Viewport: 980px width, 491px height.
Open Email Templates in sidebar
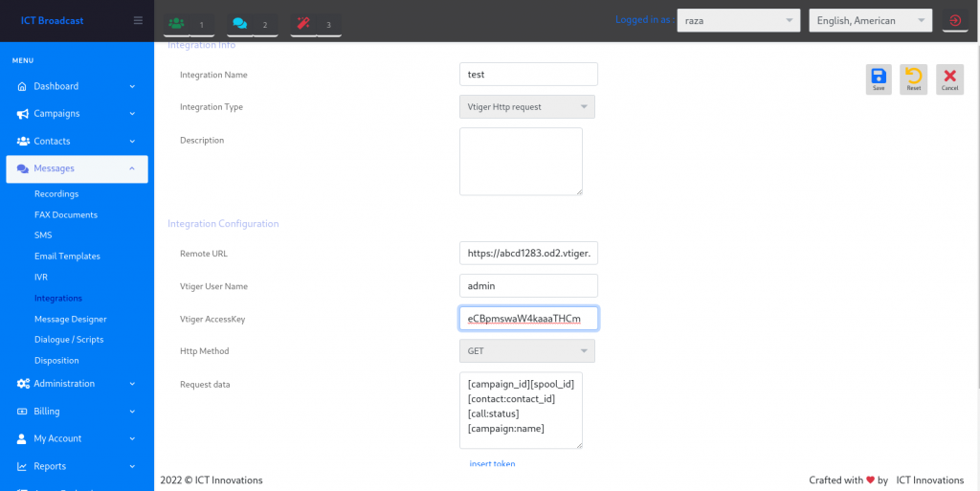[x=67, y=257]
